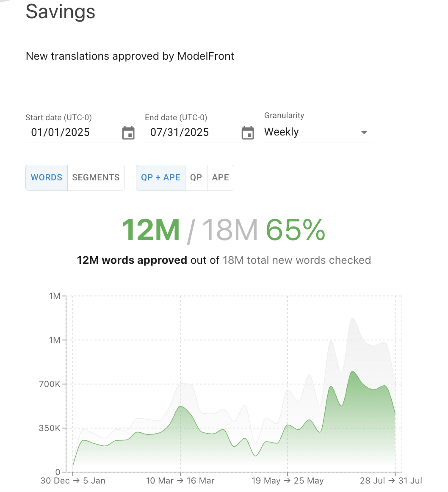
Task: Click the dropdown arrow beside Weekly
Action: pyautogui.click(x=364, y=133)
